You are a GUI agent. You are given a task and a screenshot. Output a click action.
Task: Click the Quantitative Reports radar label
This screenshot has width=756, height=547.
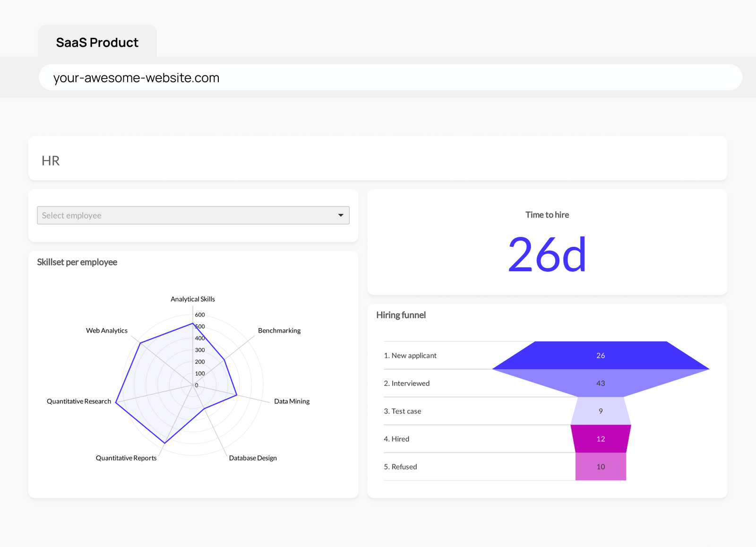pos(126,458)
